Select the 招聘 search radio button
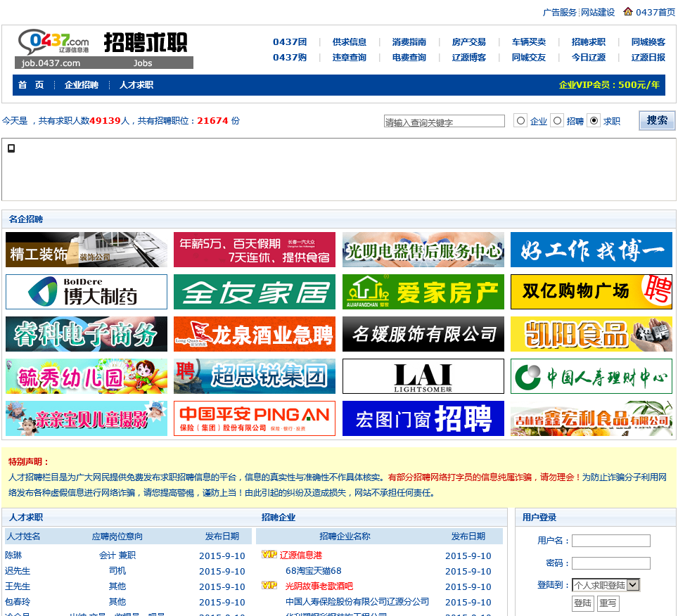This screenshot has width=678, height=616. [x=557, y=121]
